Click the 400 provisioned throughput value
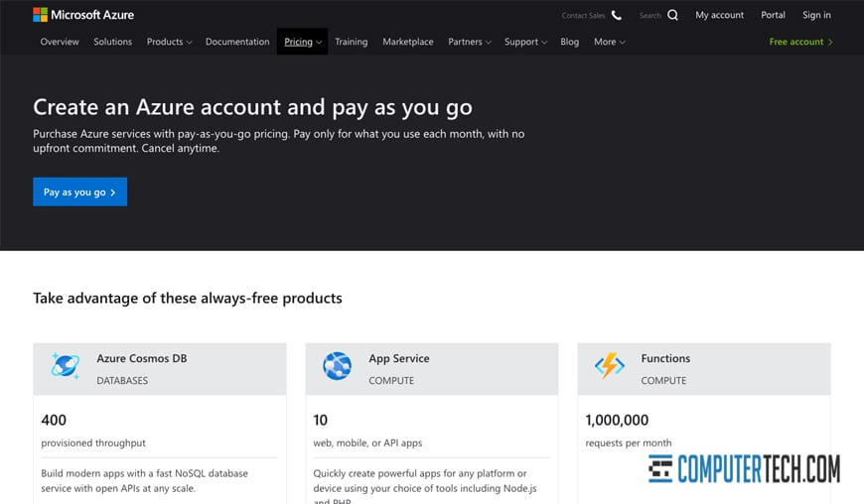 tap(54, 420)
